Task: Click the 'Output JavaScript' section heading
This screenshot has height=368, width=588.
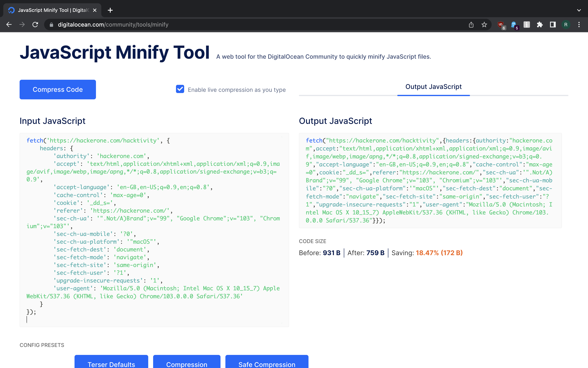Action: coord(335,121)
